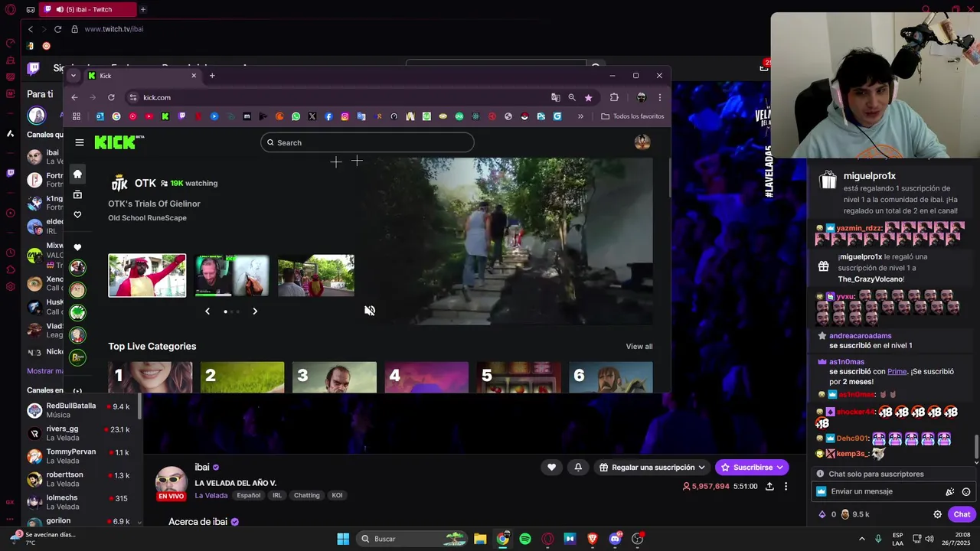This screenshot has width=980, height=551.
Task: Reload the kick.com page
Action: [111, 97]
